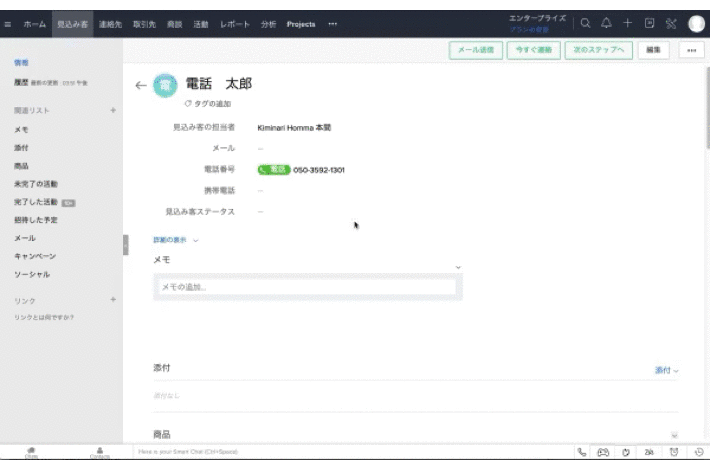Open the calendar icon in the top bar

tap(649, 23)
